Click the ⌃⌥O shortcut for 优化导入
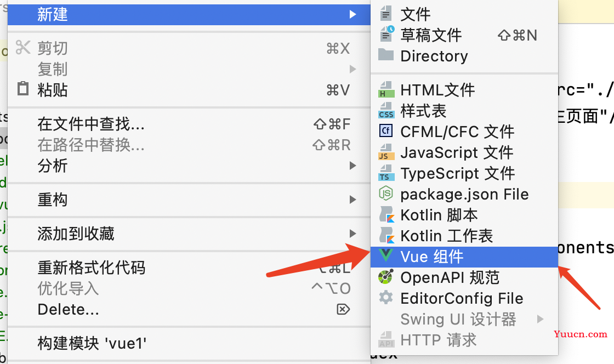This screenshot has width=614, height=364. pos(331,288)
